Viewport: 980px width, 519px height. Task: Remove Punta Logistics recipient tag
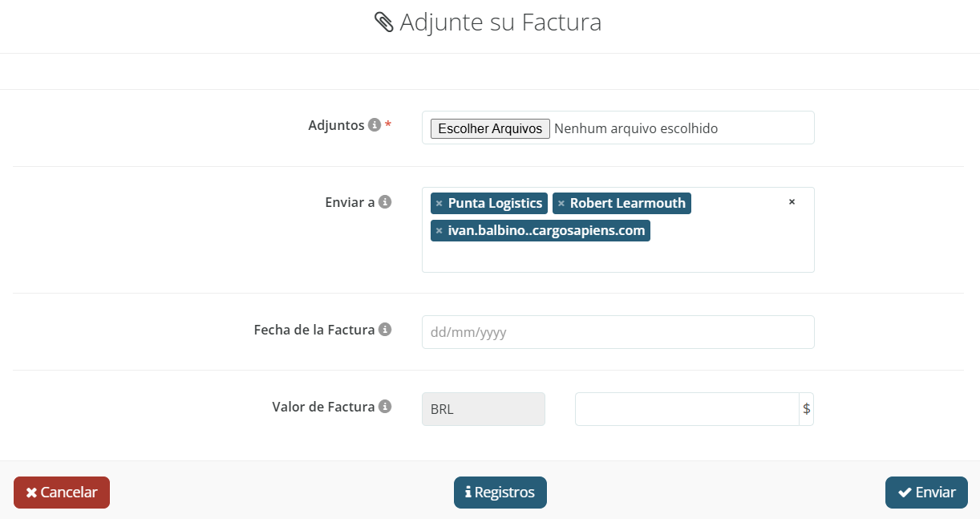[x=439, y=204]
